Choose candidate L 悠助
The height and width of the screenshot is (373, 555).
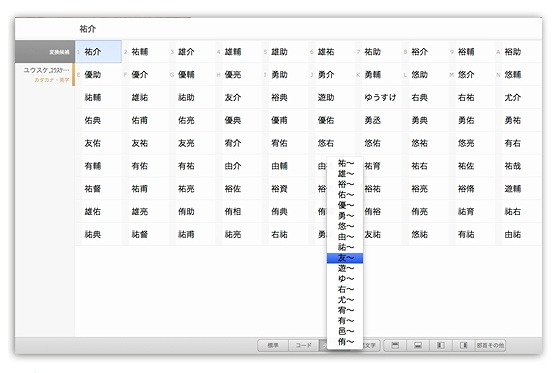click(425, 75)
